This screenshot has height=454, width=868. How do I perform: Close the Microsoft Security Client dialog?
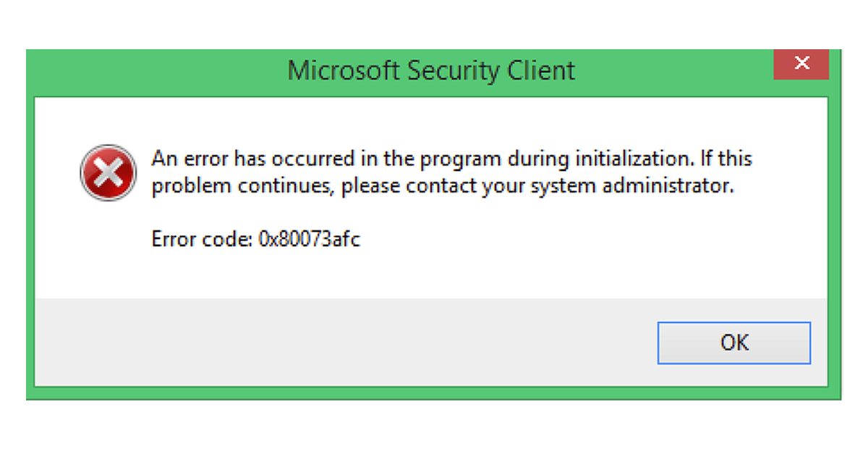click(x=801, y=64)
